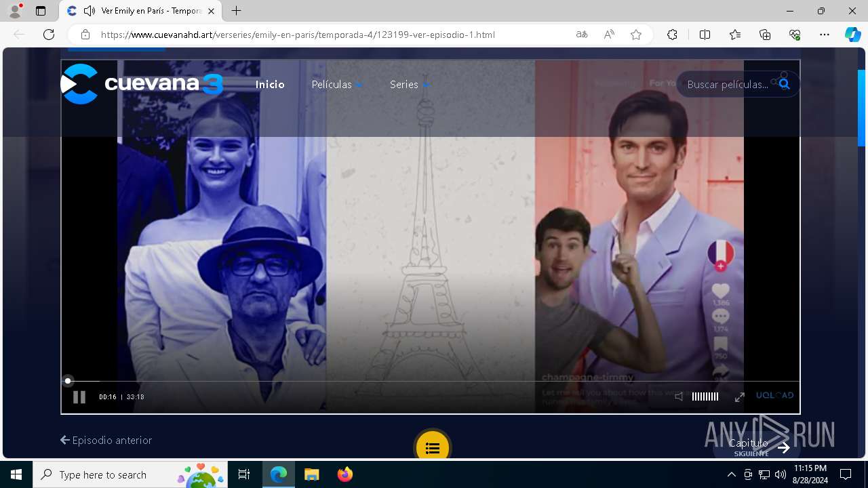Image resolution: width=868 pixels, height=488 pixels.
Task: Toggle Split screen view
Action: pyautogui.click(x=705, y=35)
